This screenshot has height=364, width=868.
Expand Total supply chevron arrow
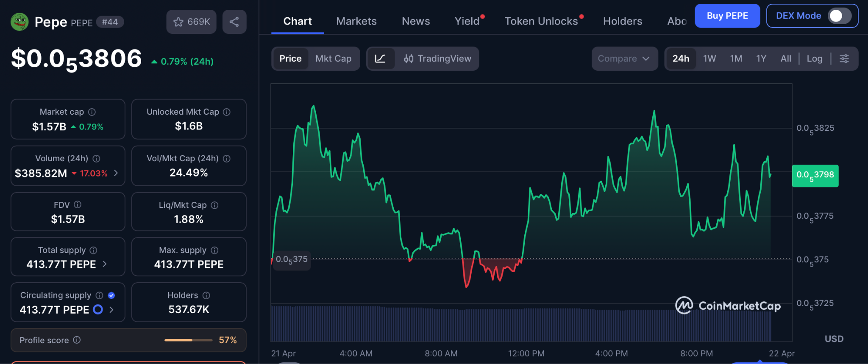point(105,264)
